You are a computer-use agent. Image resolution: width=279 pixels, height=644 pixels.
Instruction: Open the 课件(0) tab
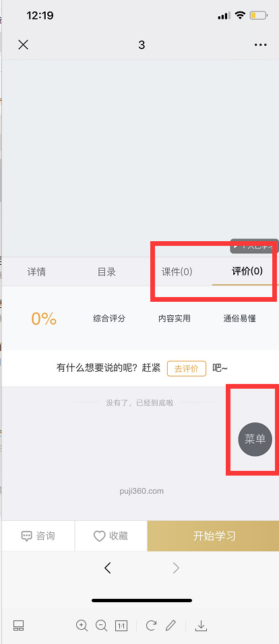coord(177,272)
